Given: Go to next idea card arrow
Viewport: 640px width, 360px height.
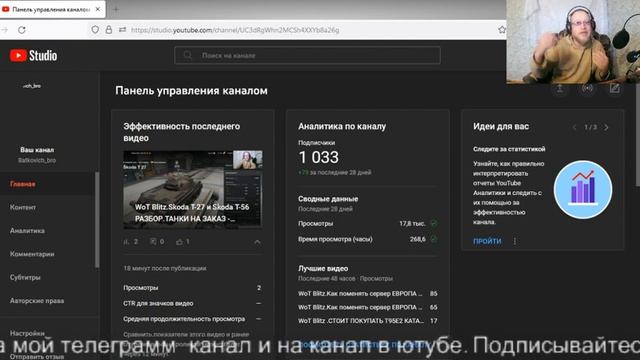Looking at the screenshot, I should [606, 127].
